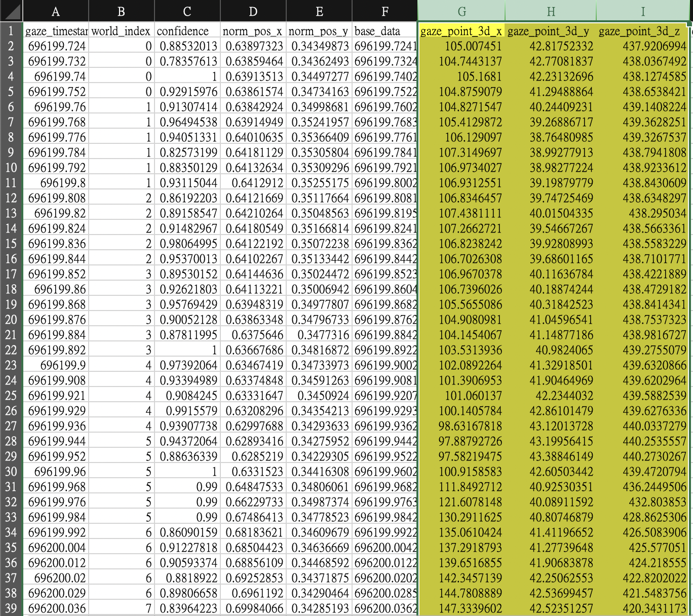Select cell with value 696199.9

(56, 365)
